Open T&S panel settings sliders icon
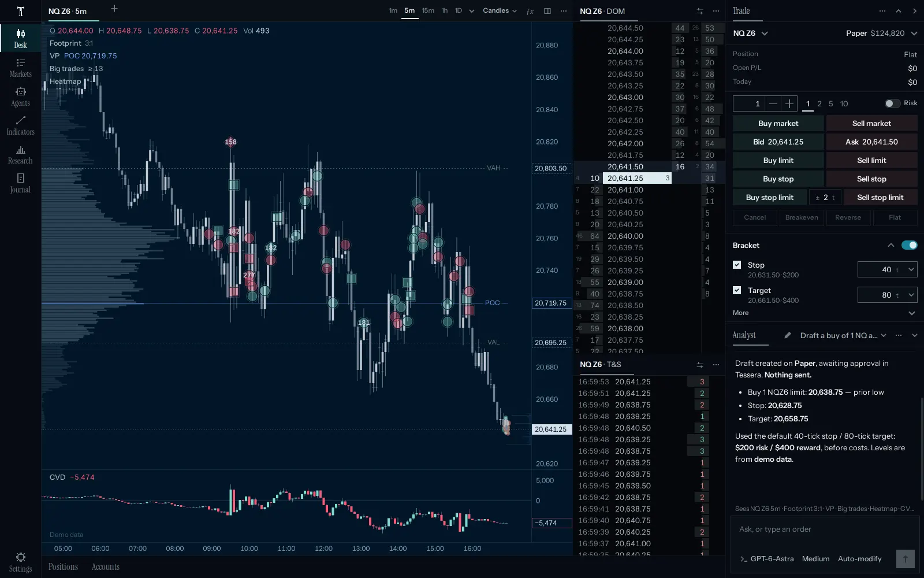This screenshot has width=924, height=578. (x=700, y=365)
